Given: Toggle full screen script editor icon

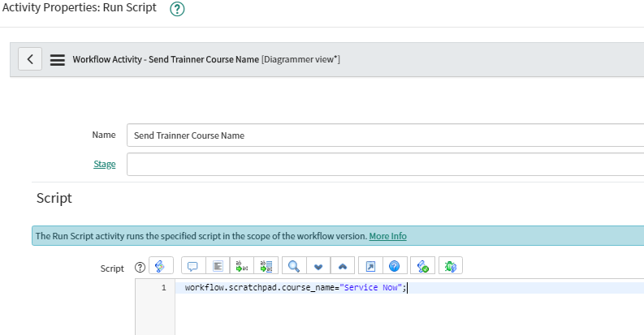Looking at the screenshot, I should [370, 266].
